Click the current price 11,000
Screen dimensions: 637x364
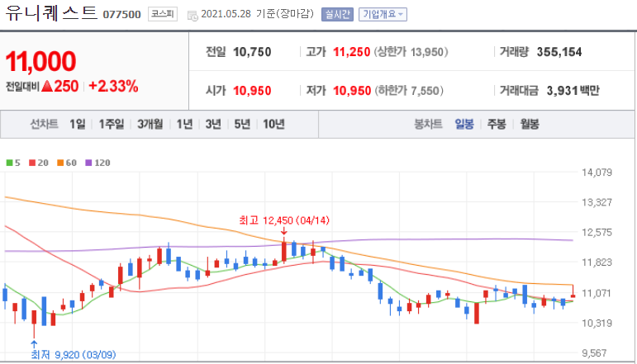[40, 61]
